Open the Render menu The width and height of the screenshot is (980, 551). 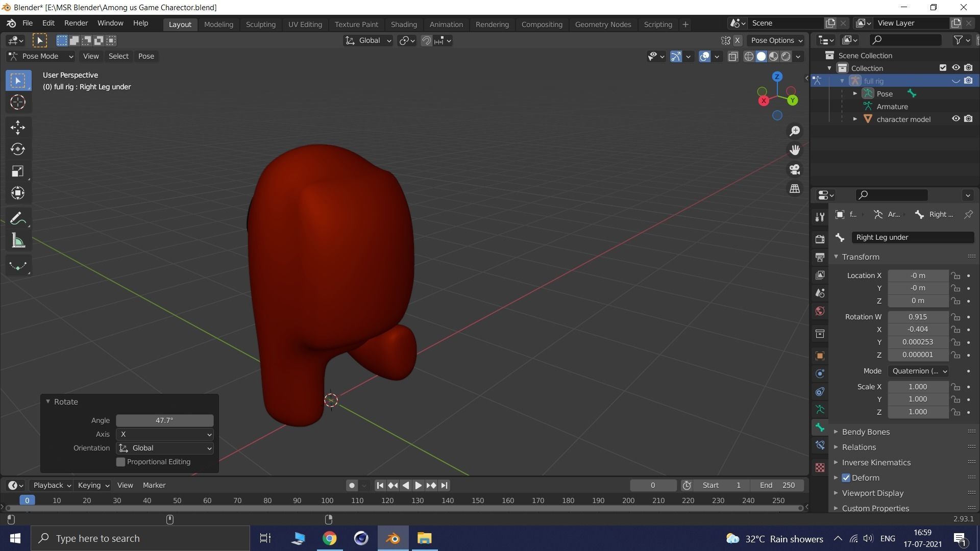(76, 23)
